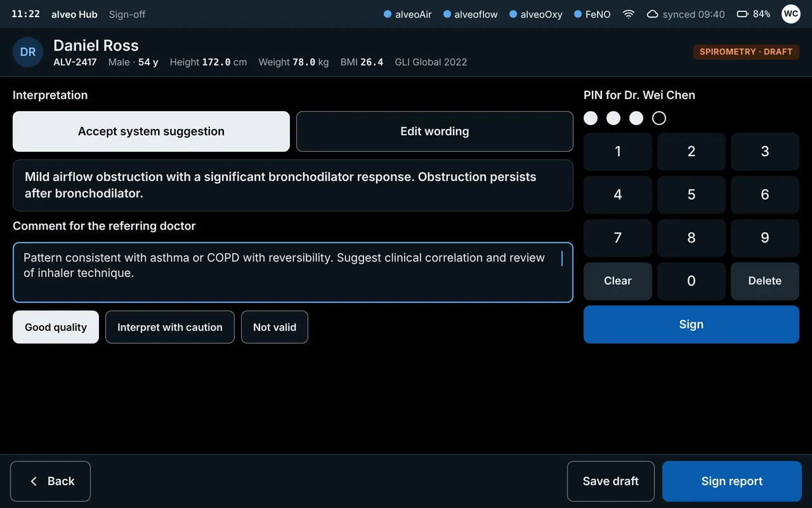This screenshot has height=508, width=812.
Task: Save the report as draft
Action: pyautogui.click(x=611, y=481)
